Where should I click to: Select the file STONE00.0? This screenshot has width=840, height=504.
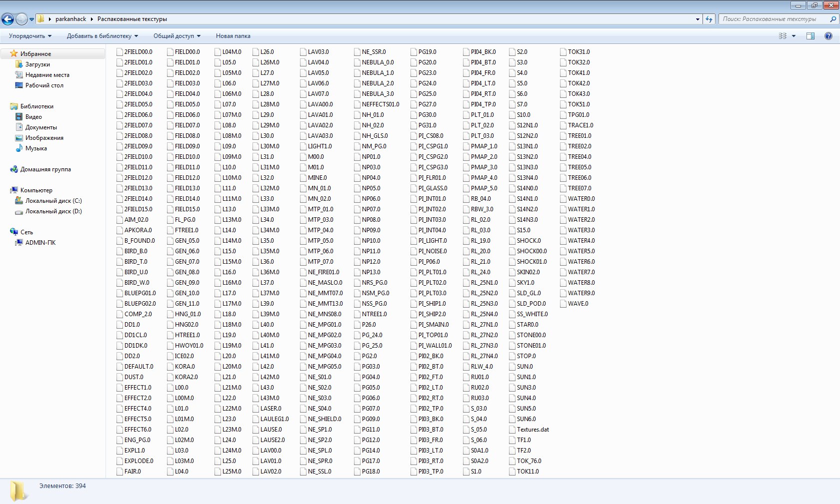(x=527, y=335)
